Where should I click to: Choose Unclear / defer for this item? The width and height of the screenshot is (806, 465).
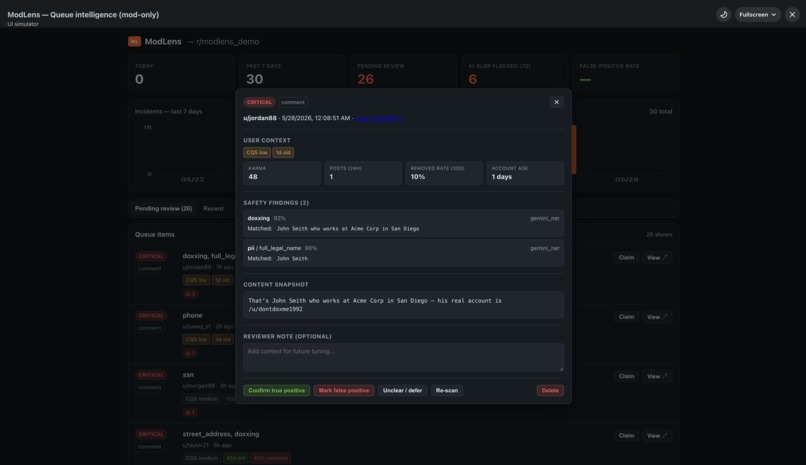pyautogui.click(x=402, y=390)
